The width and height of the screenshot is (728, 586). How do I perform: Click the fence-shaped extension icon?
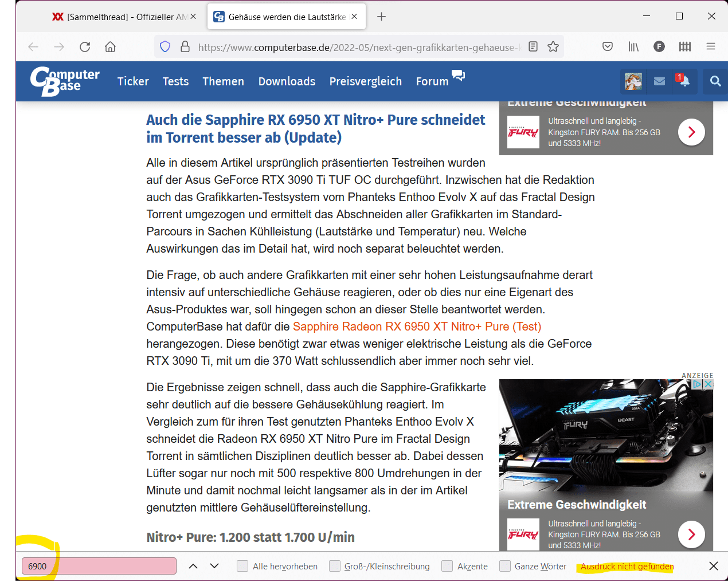tap(685, 46)
